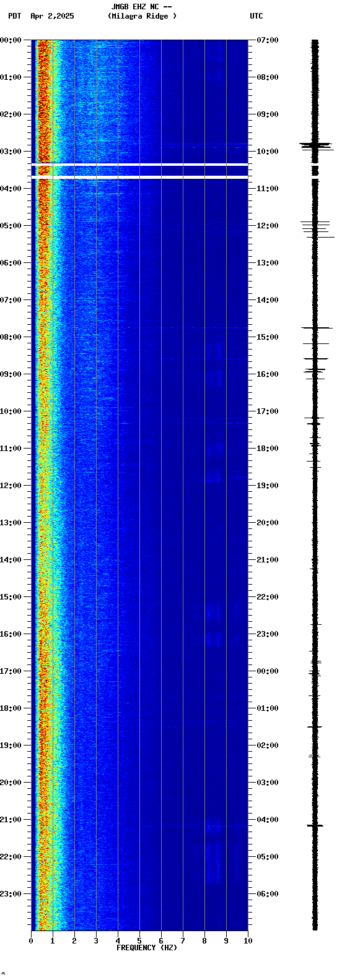The image size is (342, 980).
Task: Click the 00:00 UTC time label
Action: [x=268, y=671]
